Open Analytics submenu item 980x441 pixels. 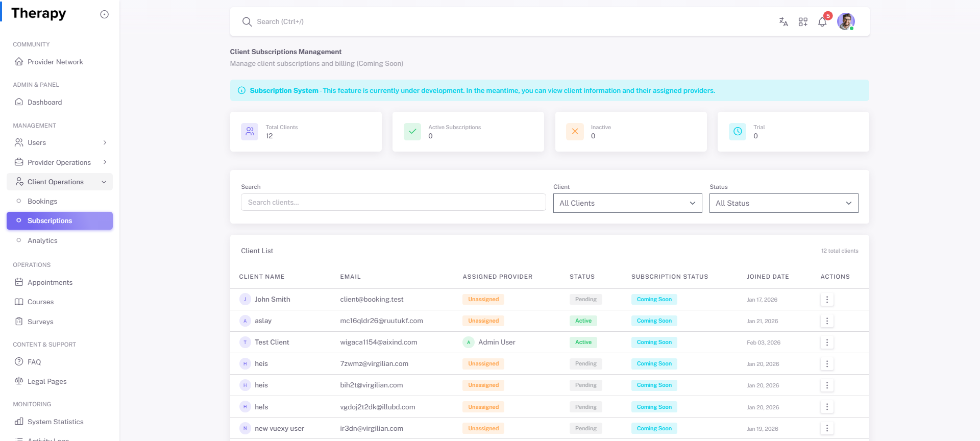point(60,240)
